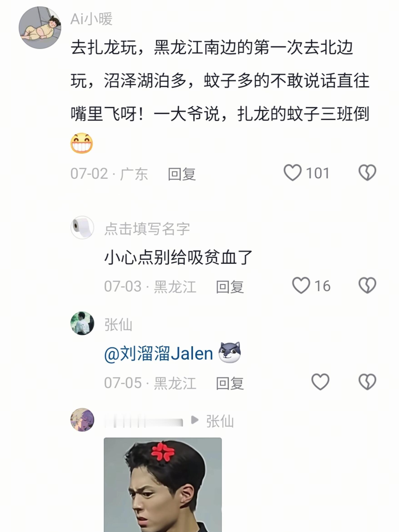Image resolution: width=399 pixels, height=532 pixels.
Task: Like the Ai小暖 comment with 101 likes
Action: point(292,172)
